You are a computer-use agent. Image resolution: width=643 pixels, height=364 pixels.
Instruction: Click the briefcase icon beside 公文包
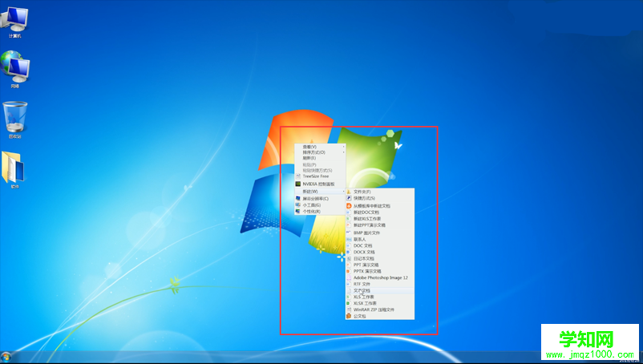coord(349,317)
